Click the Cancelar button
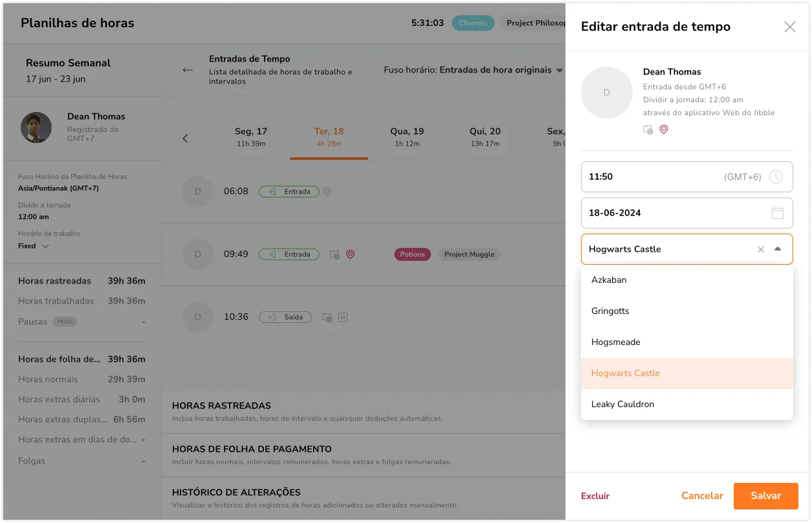 click(x=702, y=496)
